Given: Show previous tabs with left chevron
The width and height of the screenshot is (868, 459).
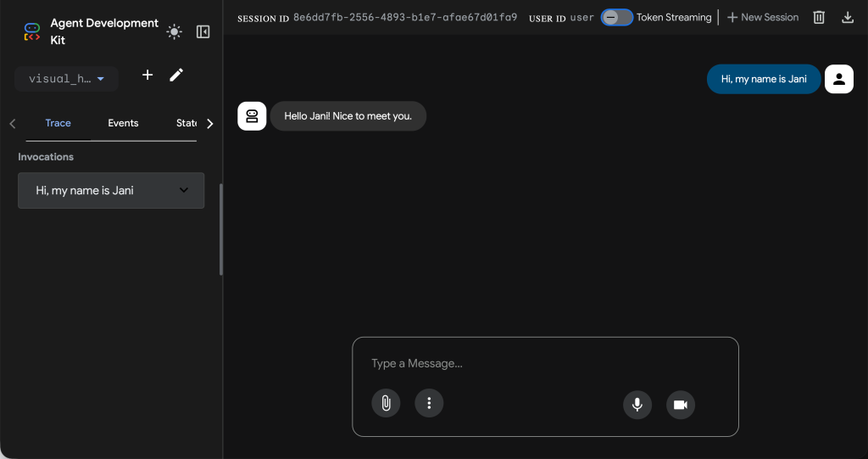Looking at the screenshot, I should [x=13, y=124].
